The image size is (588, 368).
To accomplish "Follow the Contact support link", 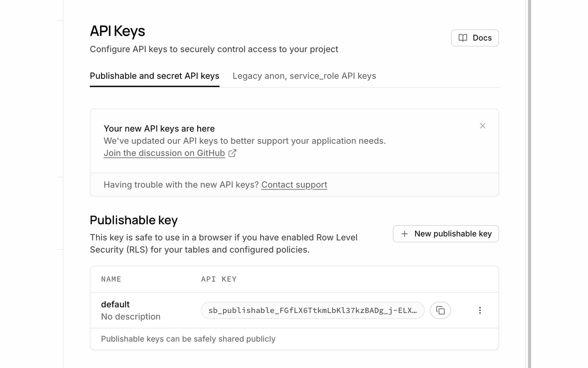I will 294,185.
